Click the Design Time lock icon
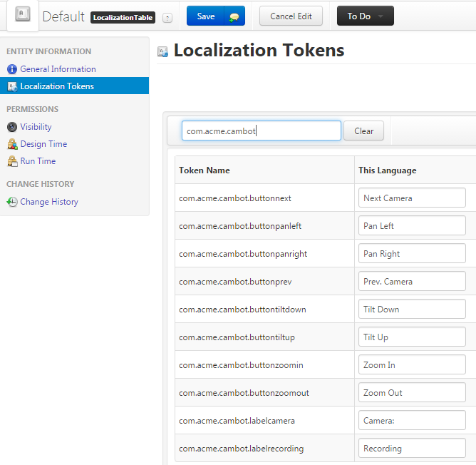The height and width of the screenshot is (465, 476). pos(12,144)
